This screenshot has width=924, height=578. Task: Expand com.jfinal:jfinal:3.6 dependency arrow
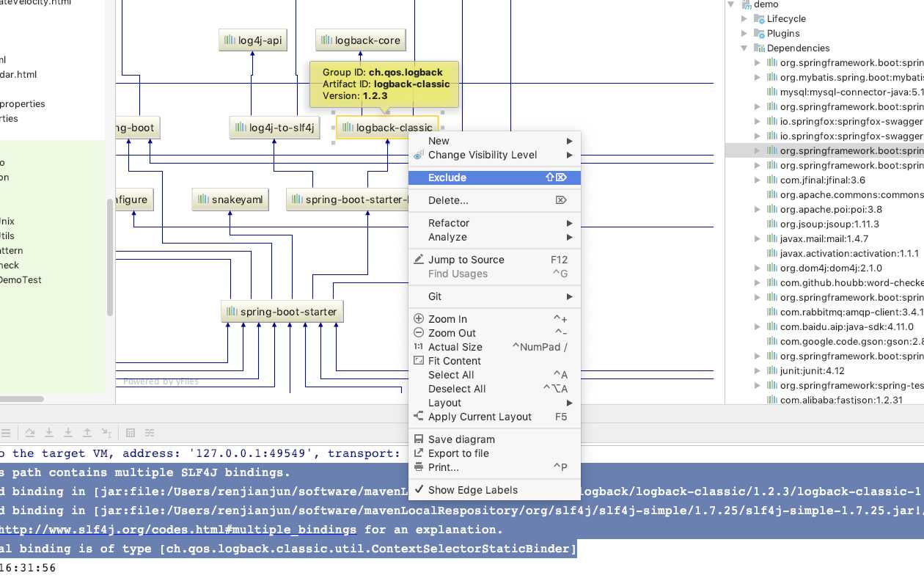[758, 180]
